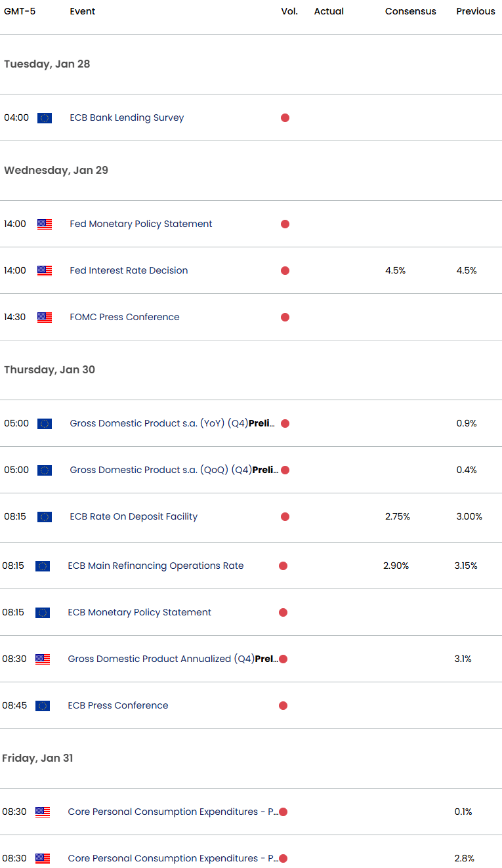Click the Consensus column header

tap(410, 11)
